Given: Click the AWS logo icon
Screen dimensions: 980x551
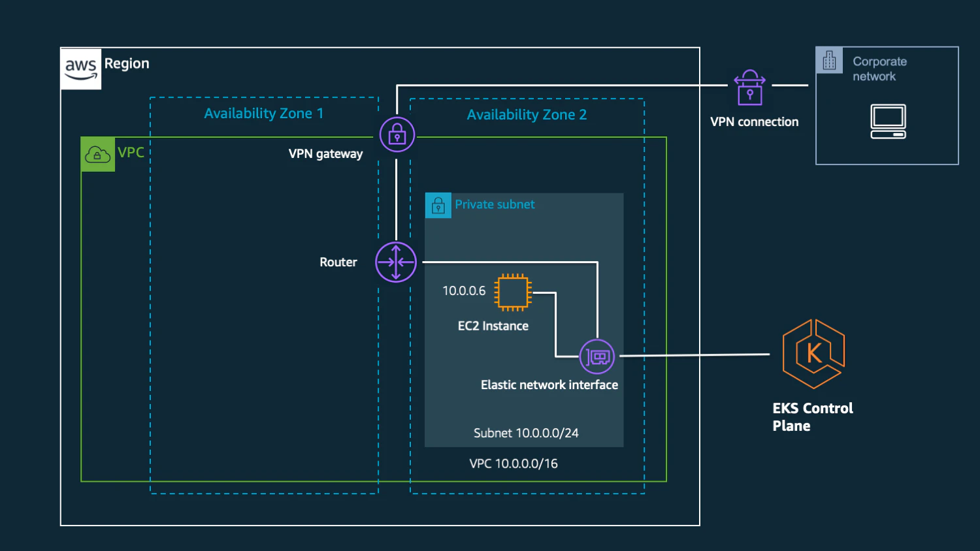Looking at the screenshot, I should click(x=81, y=69).
